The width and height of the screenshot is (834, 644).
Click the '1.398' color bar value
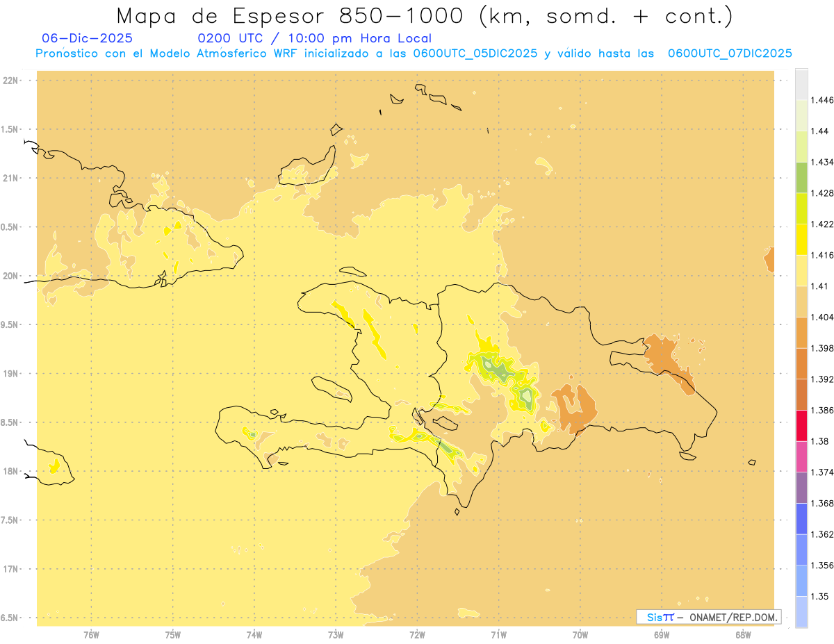click(x=824, y=348)
